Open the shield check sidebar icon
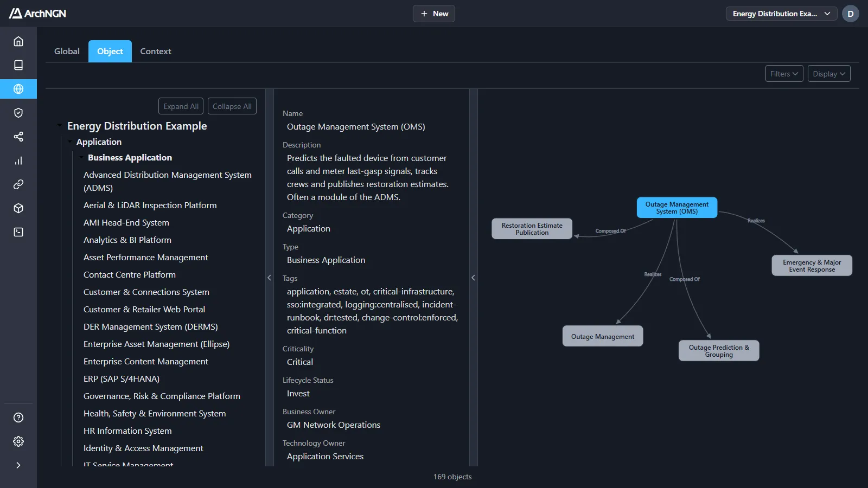868x488 pixels. pos(18,113)
